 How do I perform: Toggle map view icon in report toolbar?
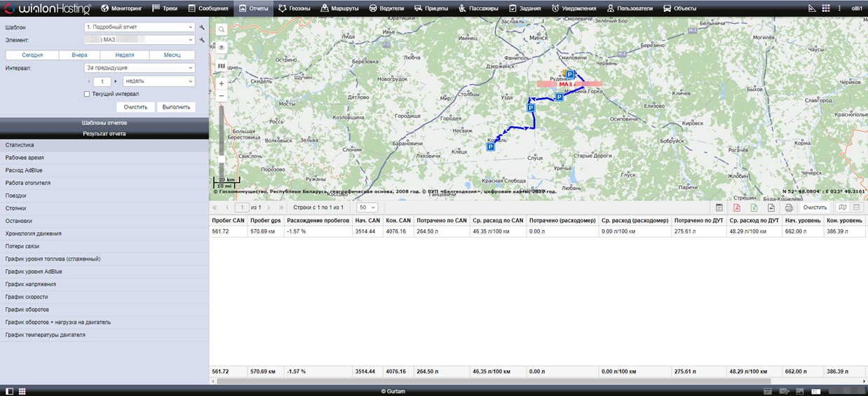tap(843, 207)
